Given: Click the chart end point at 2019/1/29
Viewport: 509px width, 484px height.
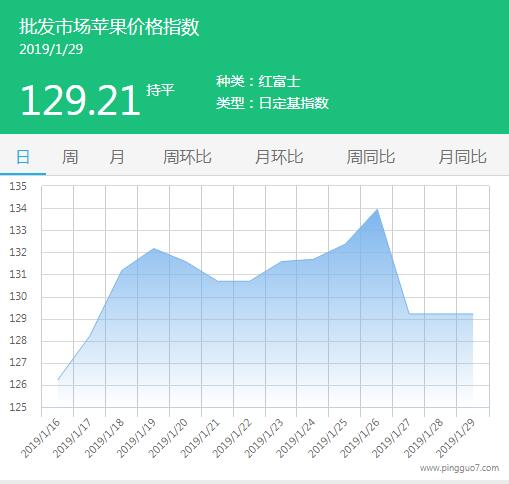Looking at the screenshot, I should click(x=473, y=314).
